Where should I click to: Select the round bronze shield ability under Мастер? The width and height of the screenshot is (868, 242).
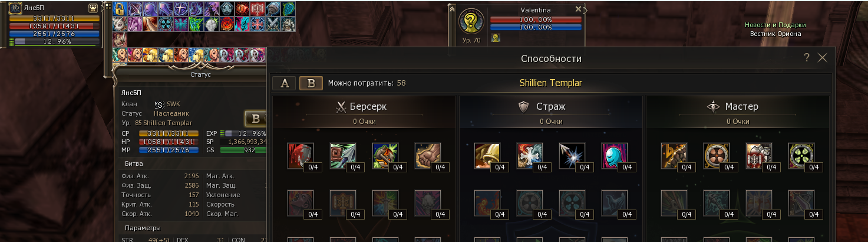point(716,155)
